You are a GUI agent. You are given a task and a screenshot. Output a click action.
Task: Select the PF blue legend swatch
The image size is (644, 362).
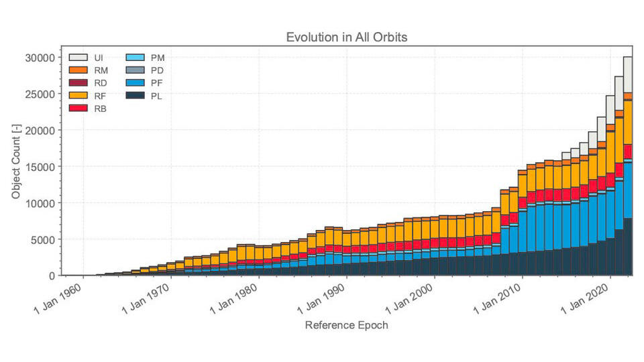pos(135,83)
